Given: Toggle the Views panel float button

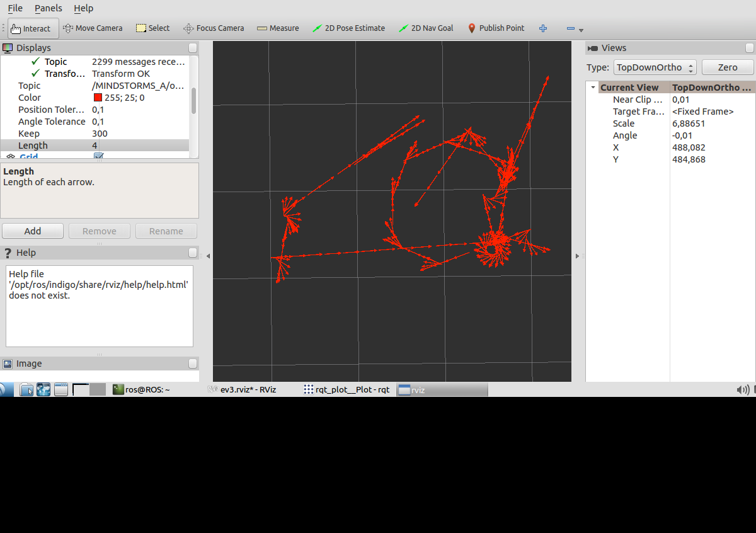Looking at the screenshot, I should pyautogui.click(x=749, y=48).
